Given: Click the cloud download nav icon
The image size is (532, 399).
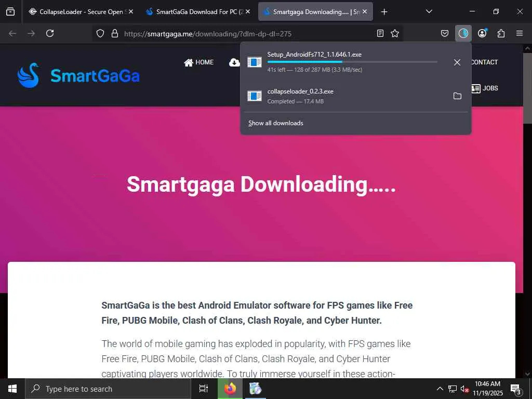Looking at the screenshot, I should tap(234, 62).
